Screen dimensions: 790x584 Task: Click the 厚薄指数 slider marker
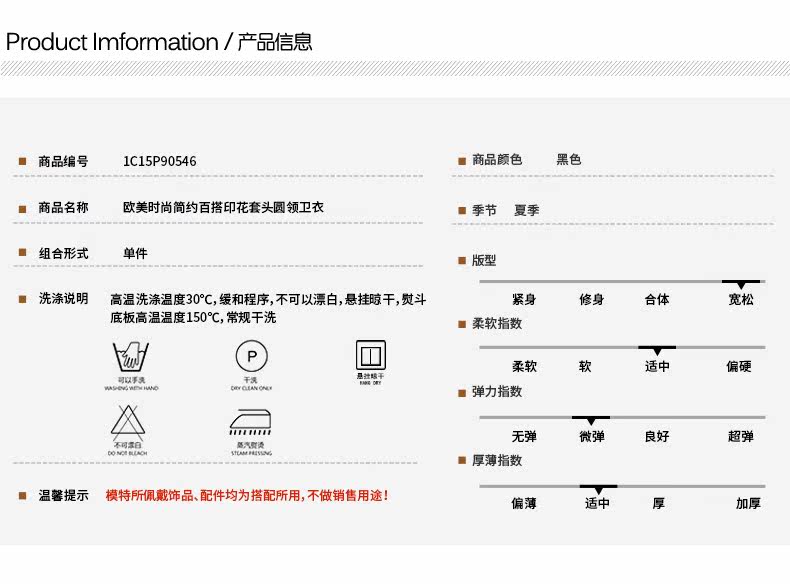tap(598, 489)
